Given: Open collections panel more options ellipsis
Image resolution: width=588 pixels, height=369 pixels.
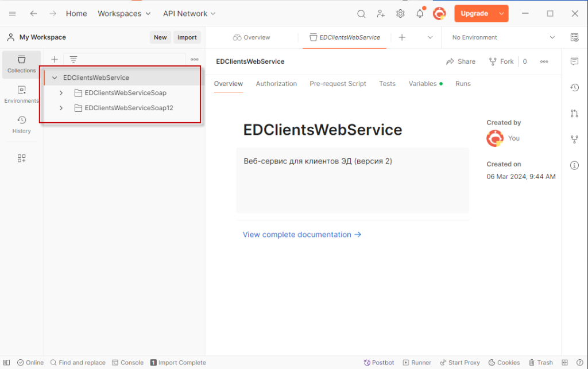Looking at the screenshot, I should click(194, 59).
